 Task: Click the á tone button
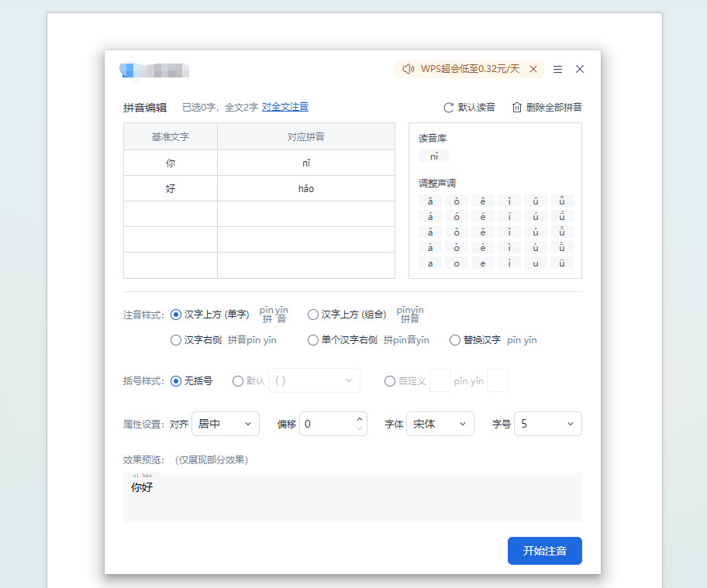pos(430,216)
